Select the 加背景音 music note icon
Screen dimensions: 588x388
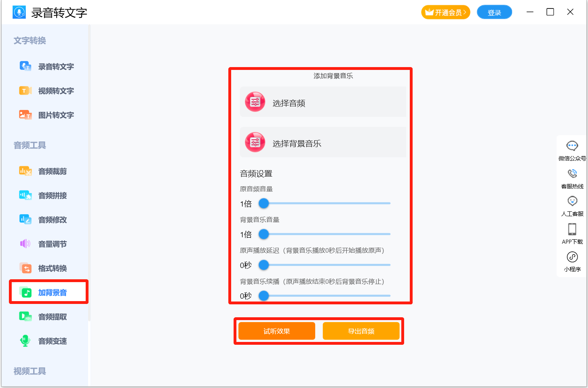click(x=25, y=292)
